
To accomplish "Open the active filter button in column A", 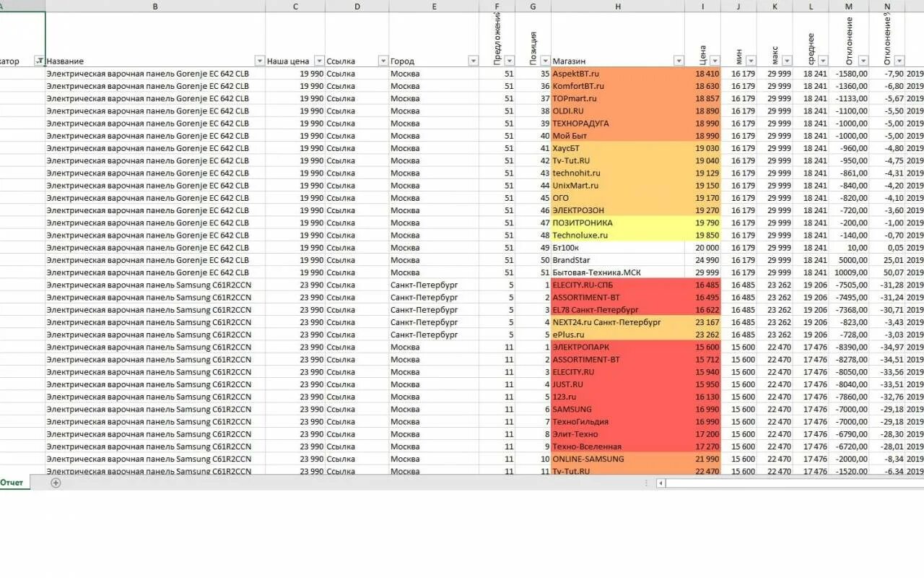I will tap(40, 61).
